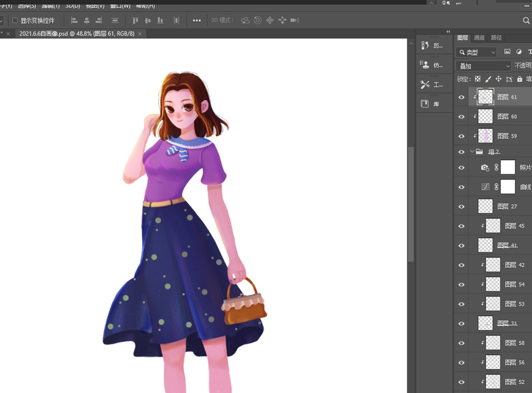Open the three-dot more align options
The height and width of the screenshot is (393, 532).
(197, 21)
